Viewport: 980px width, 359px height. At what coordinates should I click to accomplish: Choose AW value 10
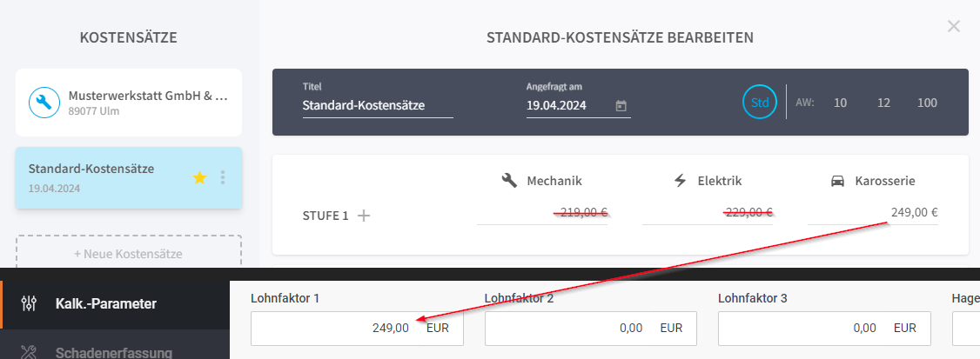(x=840, y=103)
